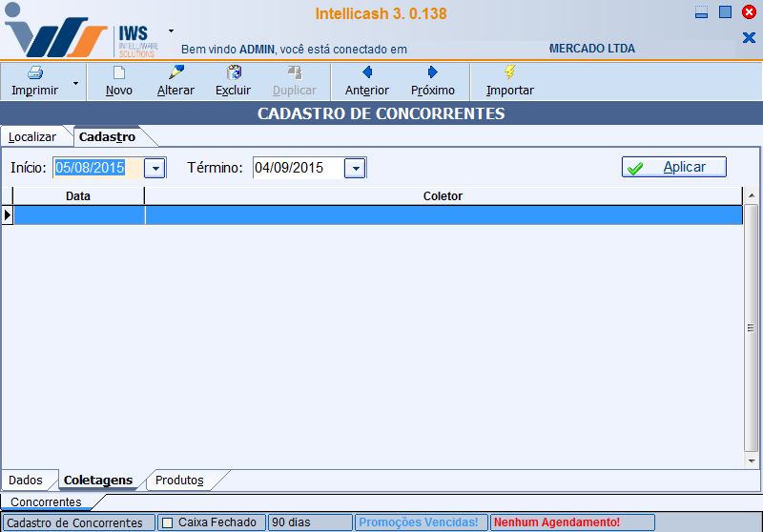Click the Coletor column header
763x532 pixels.
(443, 196)
